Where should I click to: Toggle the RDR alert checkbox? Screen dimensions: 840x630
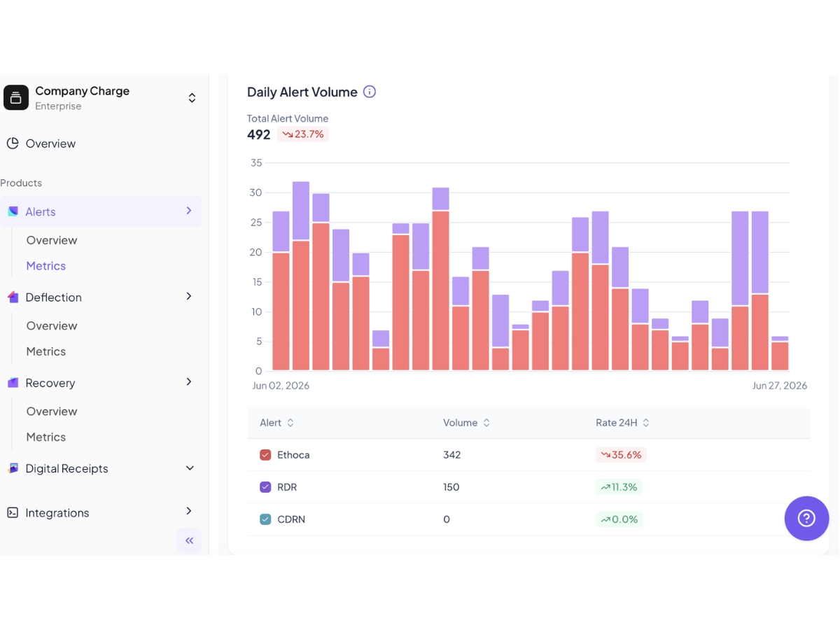coord(265,487)
